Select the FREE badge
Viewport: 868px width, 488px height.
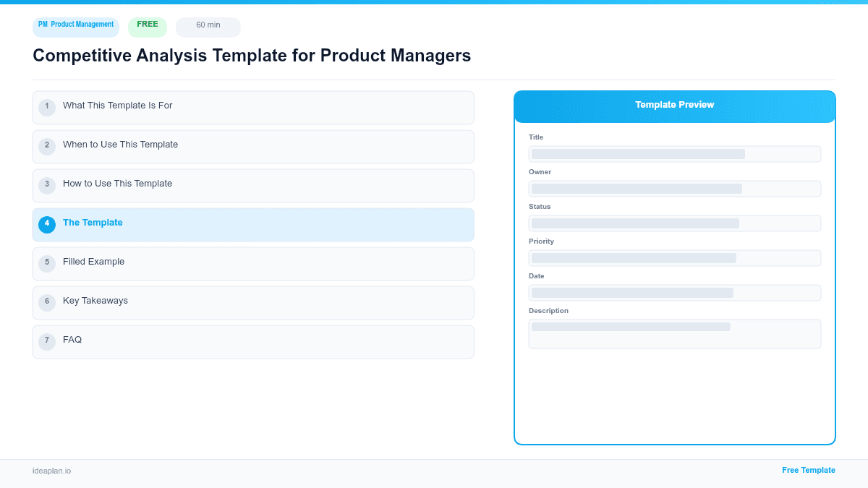pyautogui.click(x=147, y=25)
